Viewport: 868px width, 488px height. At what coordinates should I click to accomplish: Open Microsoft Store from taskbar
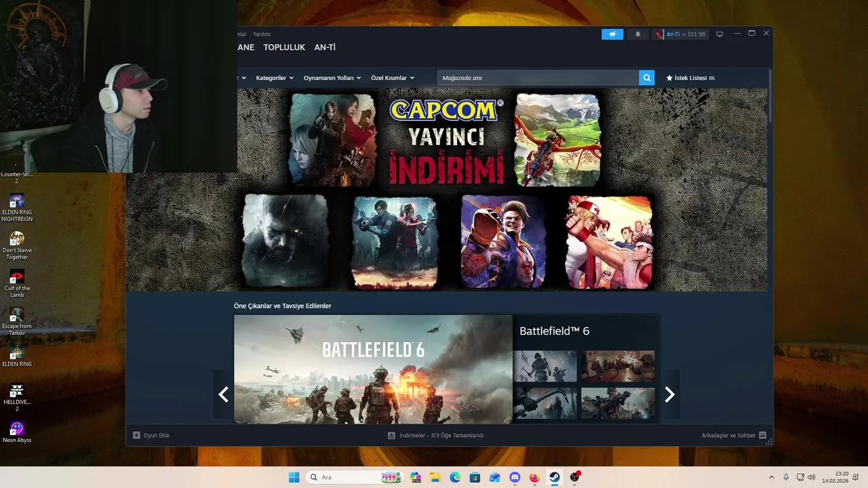pos(475,477)
